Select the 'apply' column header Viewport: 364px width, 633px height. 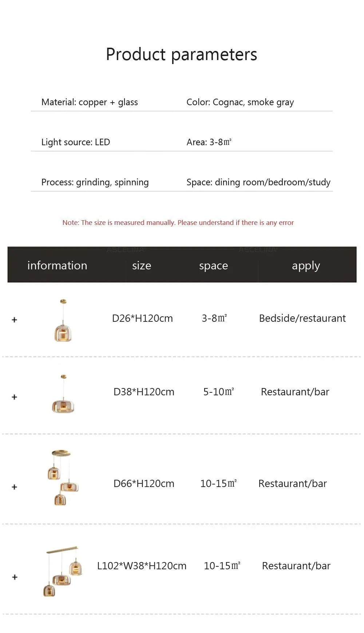coord(306,266)
